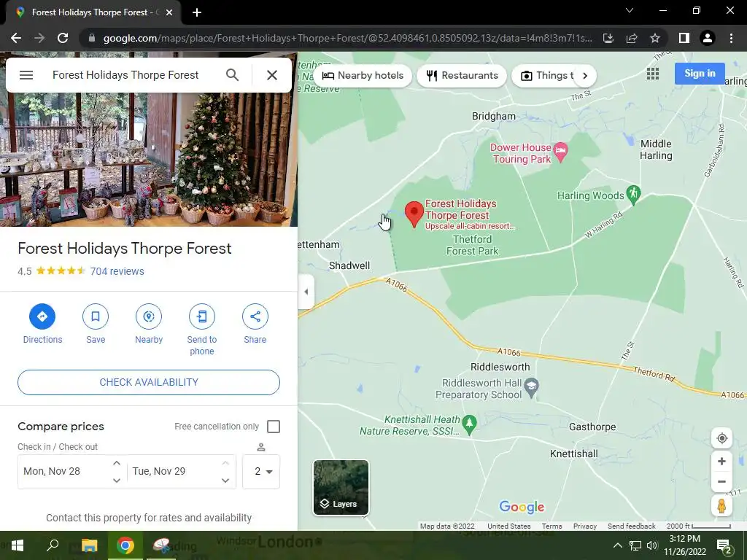This screenshot has width=747, height=560.
Task: Click the United States link
Action: pos(508,526)
